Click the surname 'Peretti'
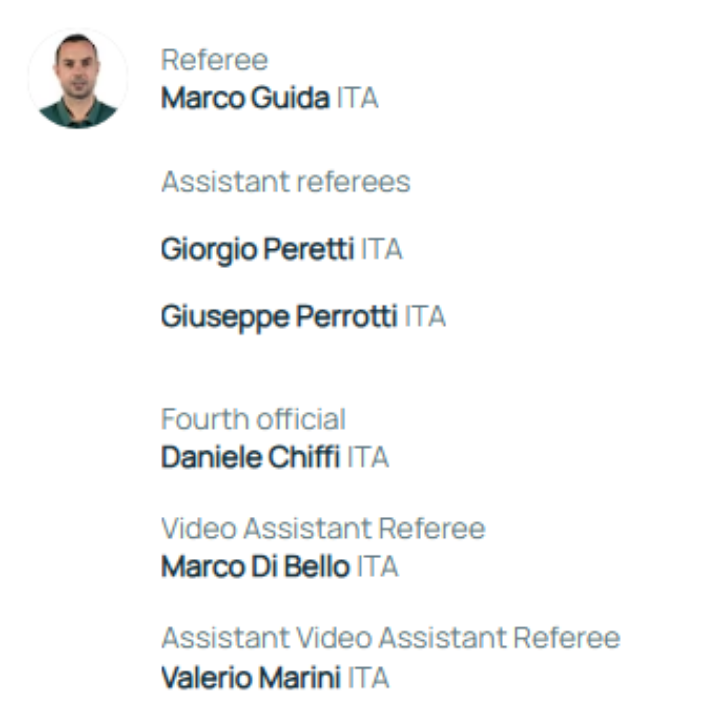 tap(307, 249)
